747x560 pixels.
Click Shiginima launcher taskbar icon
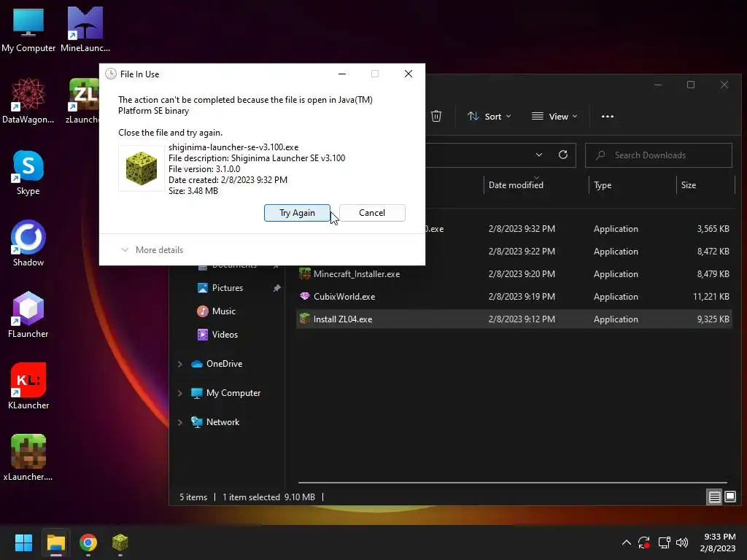(120, 542)
